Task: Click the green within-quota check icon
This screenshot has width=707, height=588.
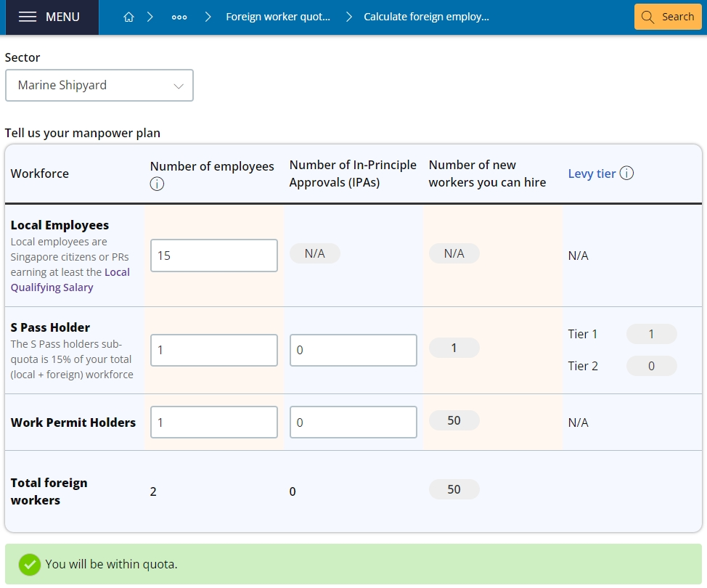Action: tap(30, 565)
